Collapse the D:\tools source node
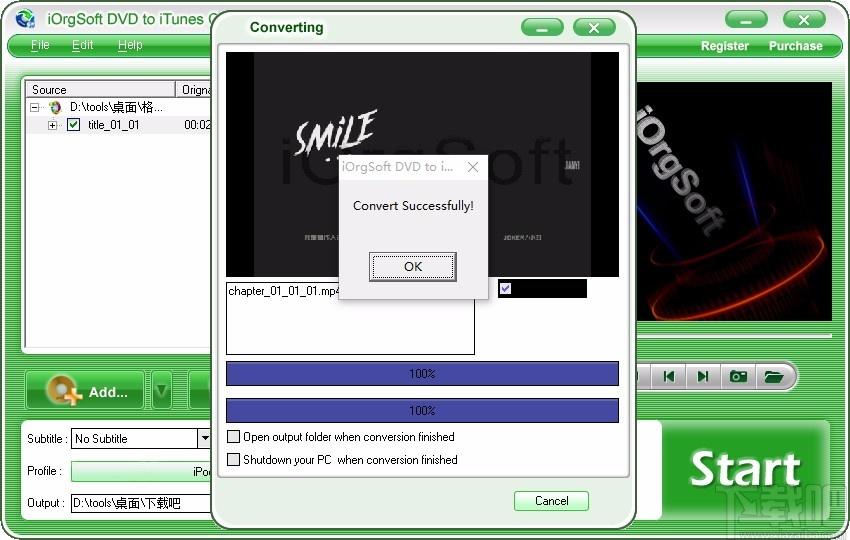The height and width of the screenshot is (540, 850). point(35,107)
